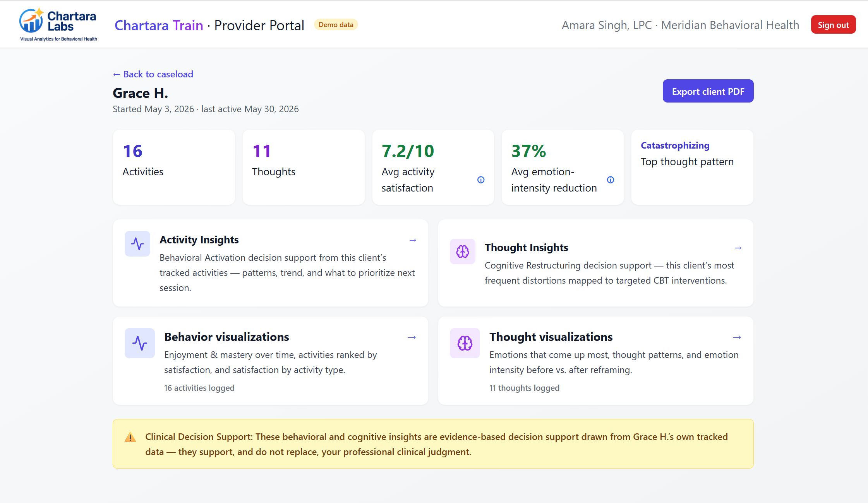Click the arrow on Behavior visualizations card

coord(412,337)
